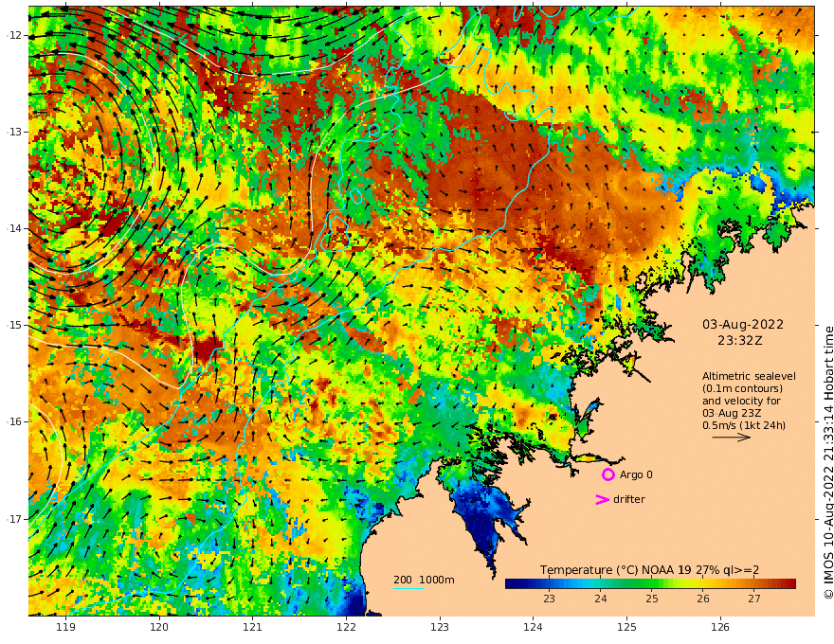The height and width of the screenshot is (644, 834).
Task: Click the 0.5m/s velocity scale arrow
Action: [x=732, y=438]
